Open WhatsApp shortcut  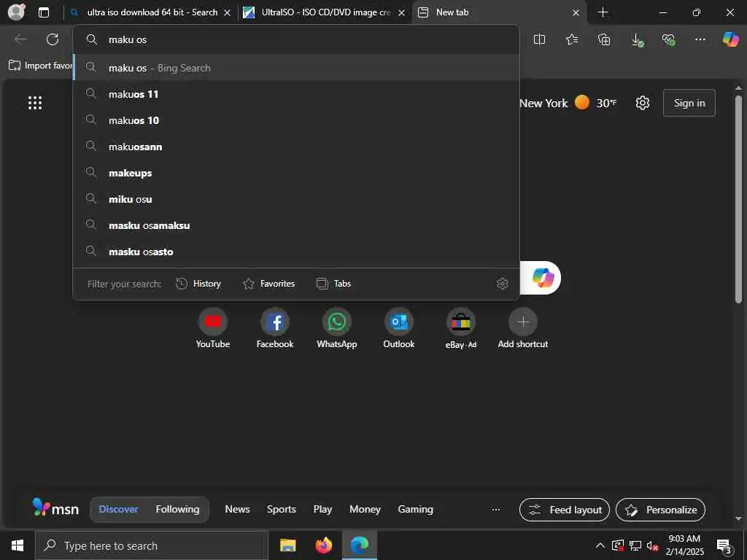(x=337, y=329)
